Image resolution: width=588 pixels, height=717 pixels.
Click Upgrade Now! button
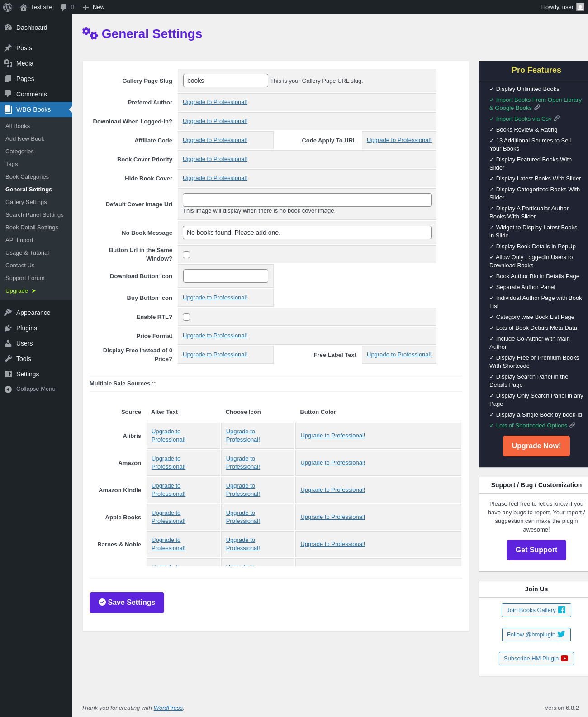point(536,446)
